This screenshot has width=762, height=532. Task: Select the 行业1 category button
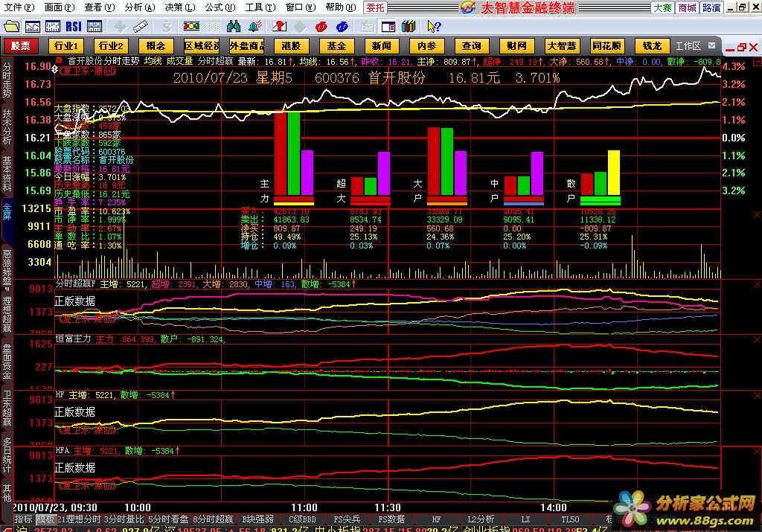pos(66,45)
